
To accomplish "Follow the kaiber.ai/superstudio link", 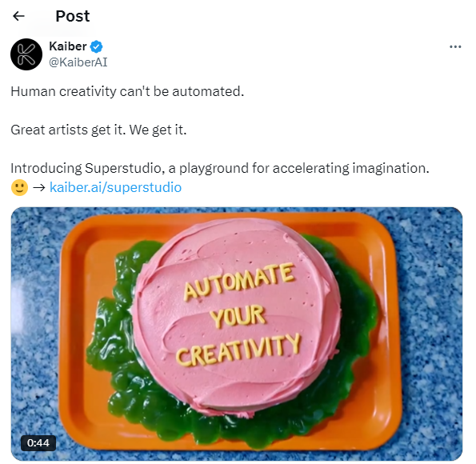I will tap(115, 187).
